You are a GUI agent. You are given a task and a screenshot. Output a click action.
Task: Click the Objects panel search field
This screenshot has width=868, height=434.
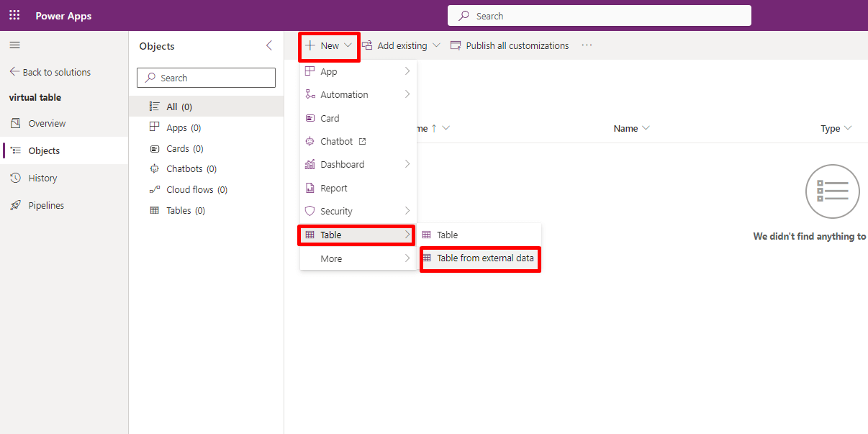(206, 78)
